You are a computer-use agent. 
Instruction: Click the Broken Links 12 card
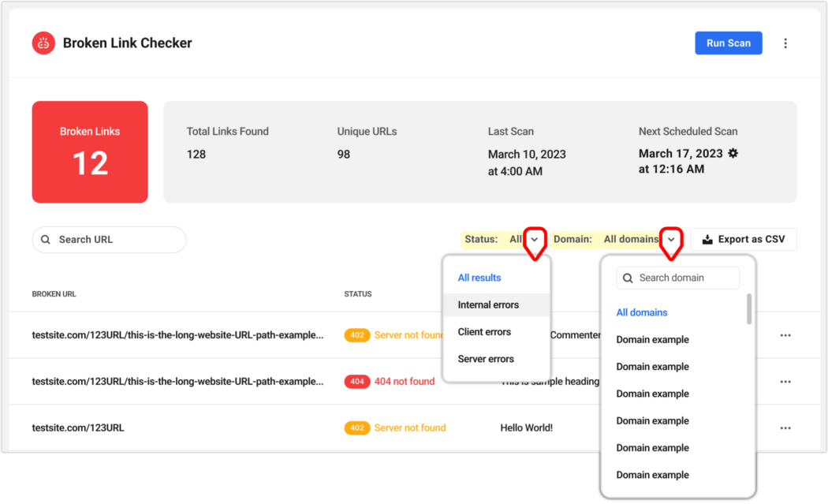point(90,152)
